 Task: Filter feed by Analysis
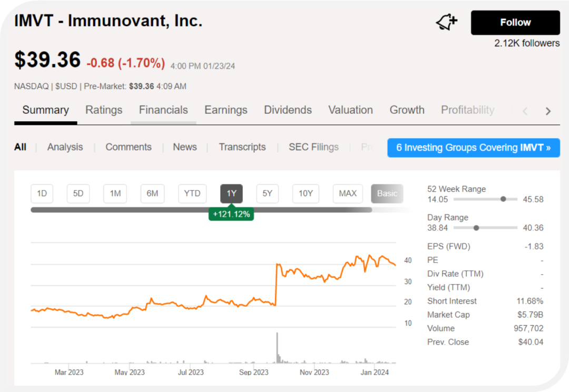coord(65,147)
